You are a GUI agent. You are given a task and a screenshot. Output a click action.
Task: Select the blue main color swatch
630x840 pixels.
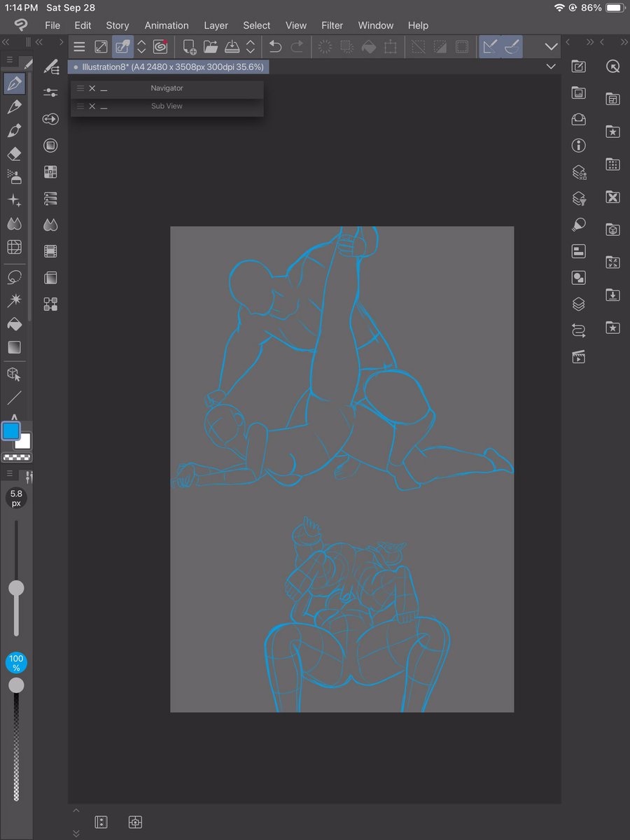point(10,431)
